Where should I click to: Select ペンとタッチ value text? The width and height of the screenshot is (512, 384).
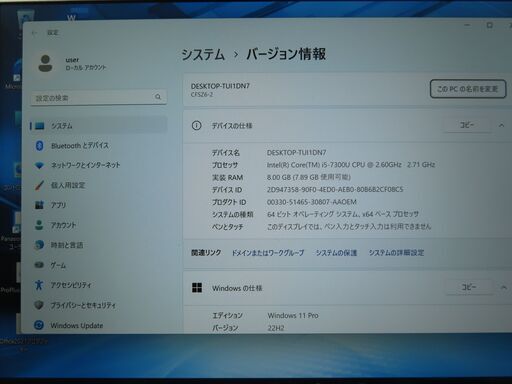point(349,227)
